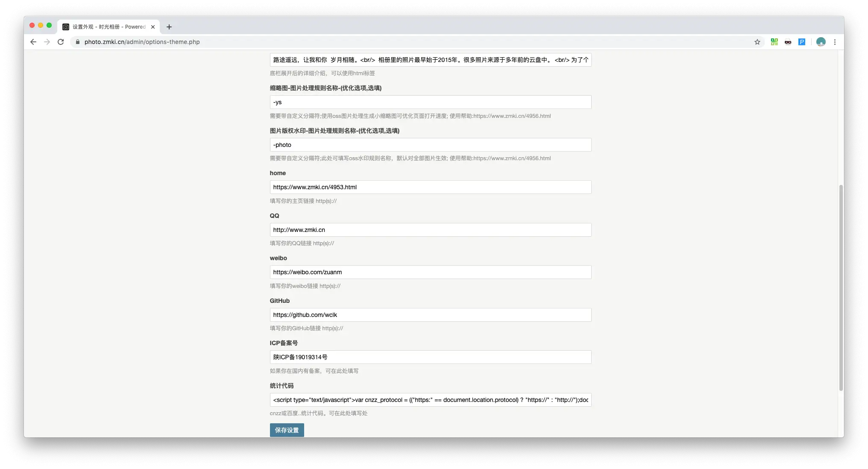Click the Chrome profile avatar

(x=821, y=42)
